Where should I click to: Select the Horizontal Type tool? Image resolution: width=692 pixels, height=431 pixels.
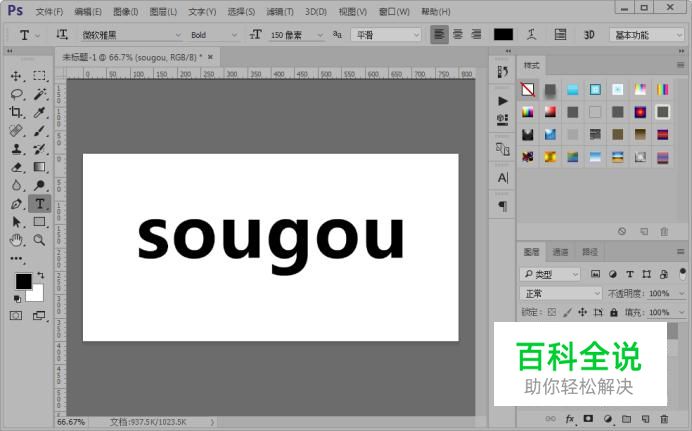[39, 204]
